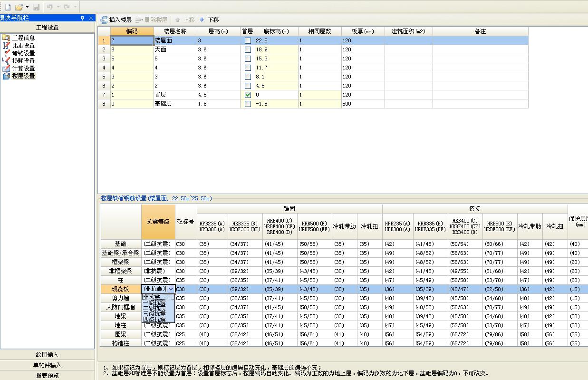Click the Save disk icon

click(x=36, y=7)
